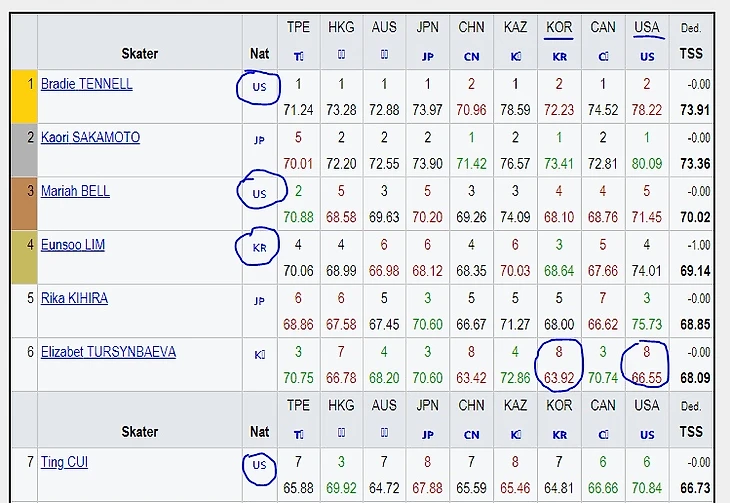The height and width of the screenshot is (503, 730).
Task: Click the US nation flag in Bradie TENNELL's row
Action: click(x=259, y=88)
